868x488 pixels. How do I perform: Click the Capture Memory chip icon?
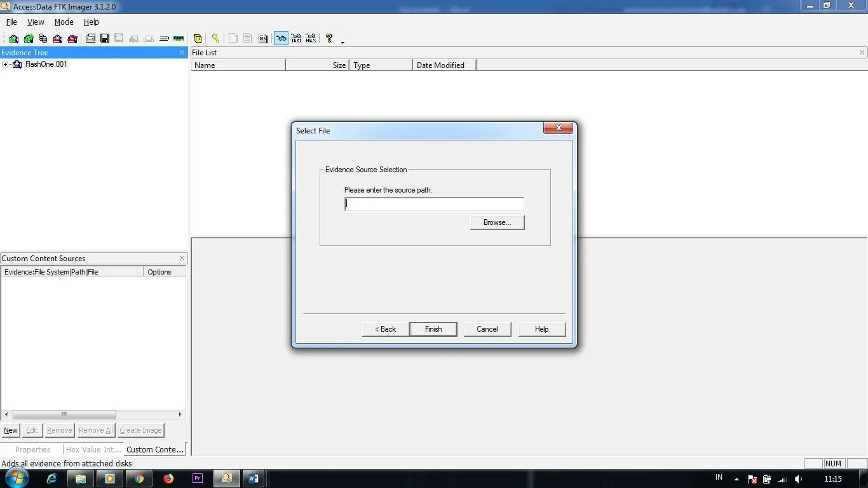(179, 39)
